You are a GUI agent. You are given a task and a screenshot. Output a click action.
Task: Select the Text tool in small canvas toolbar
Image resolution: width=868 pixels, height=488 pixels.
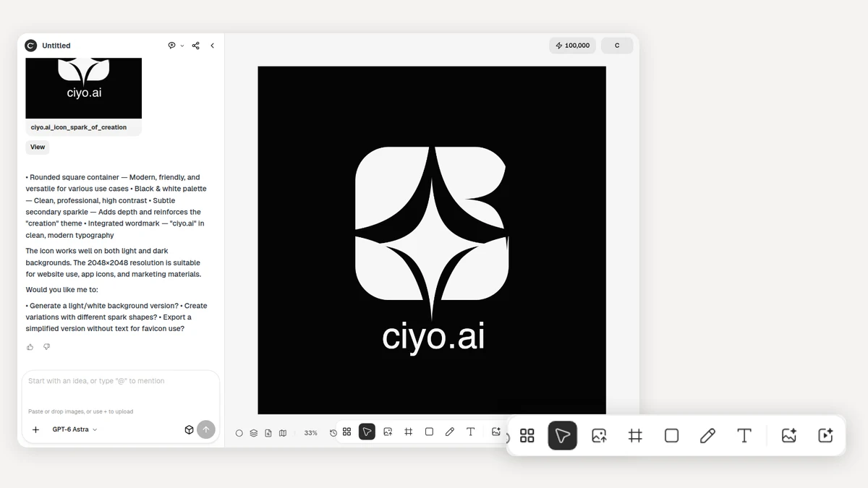pyautogui.click(x=470, y=432)
